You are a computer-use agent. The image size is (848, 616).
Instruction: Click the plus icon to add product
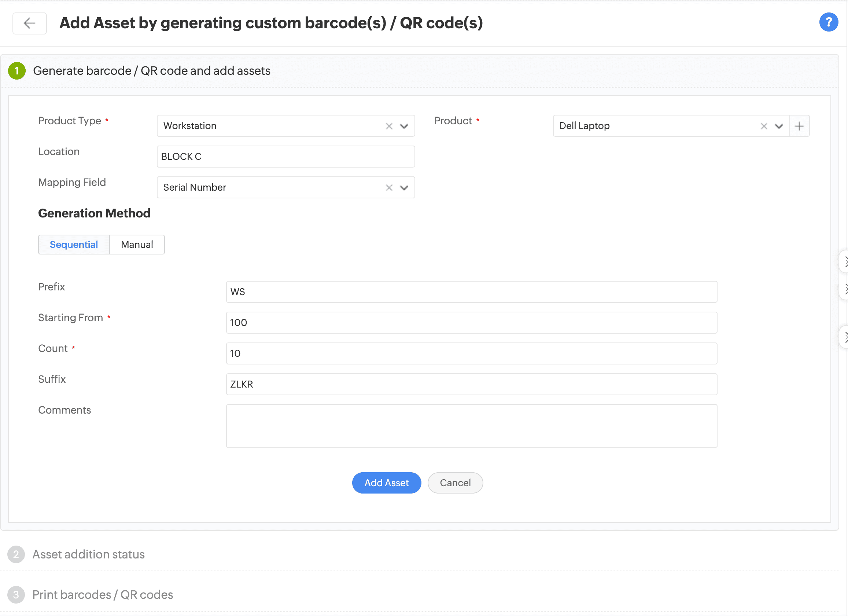point(799,126)
